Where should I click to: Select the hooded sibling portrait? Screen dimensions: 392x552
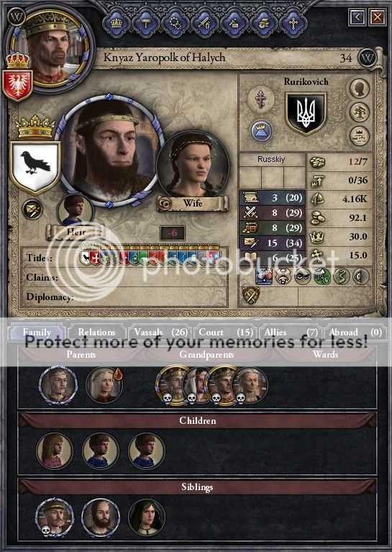pos(147,517)
